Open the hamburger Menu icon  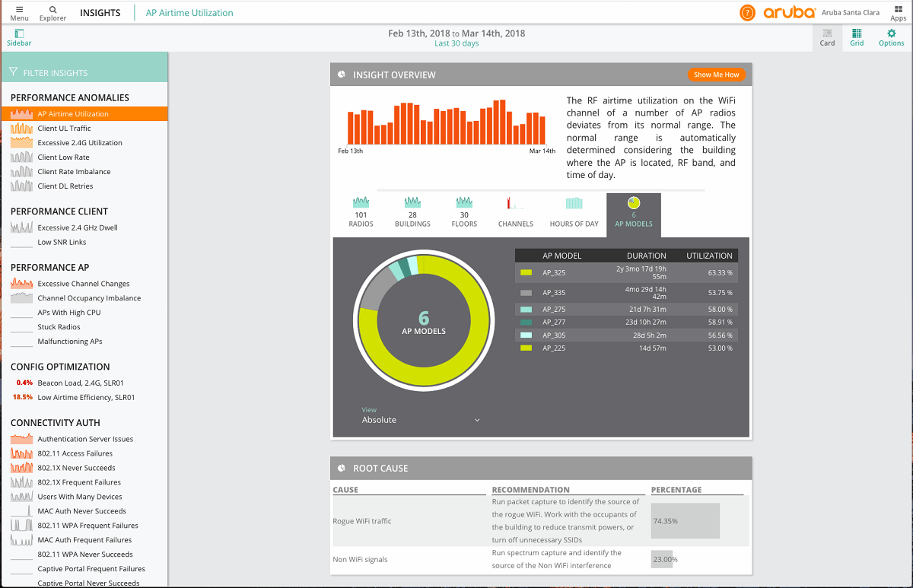click(19, 9)
